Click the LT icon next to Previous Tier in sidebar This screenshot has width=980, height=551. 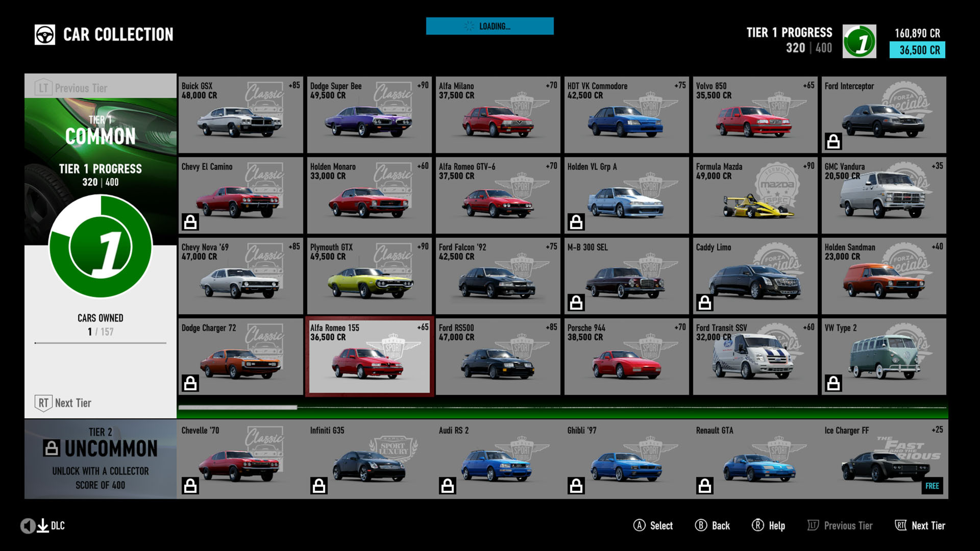click(x=43, y=88)
